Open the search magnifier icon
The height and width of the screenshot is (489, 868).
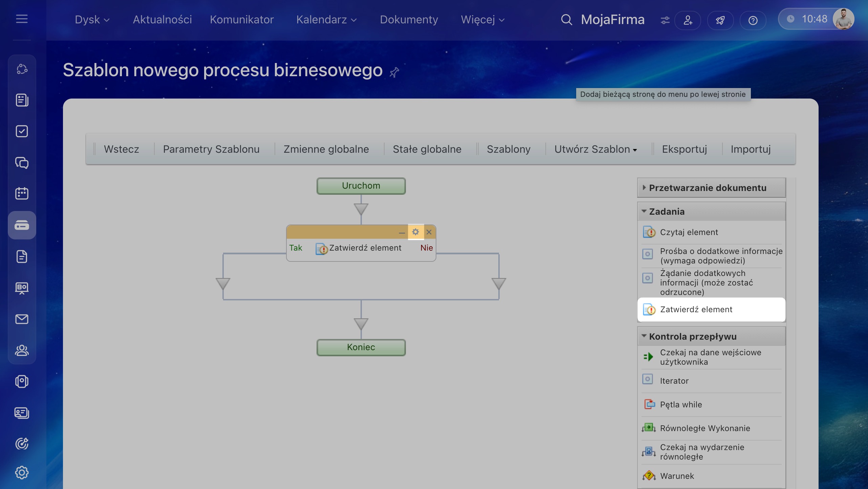coord(566,20)
